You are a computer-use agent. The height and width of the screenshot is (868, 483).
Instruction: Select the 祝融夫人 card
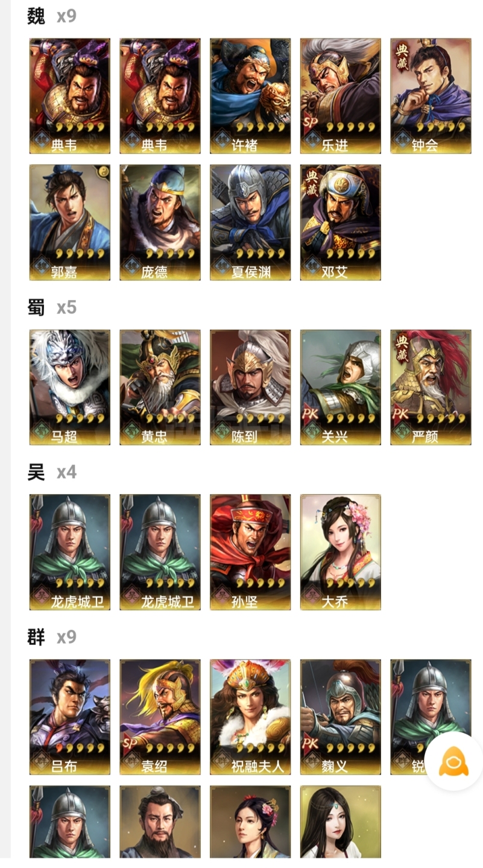[250, 717]
